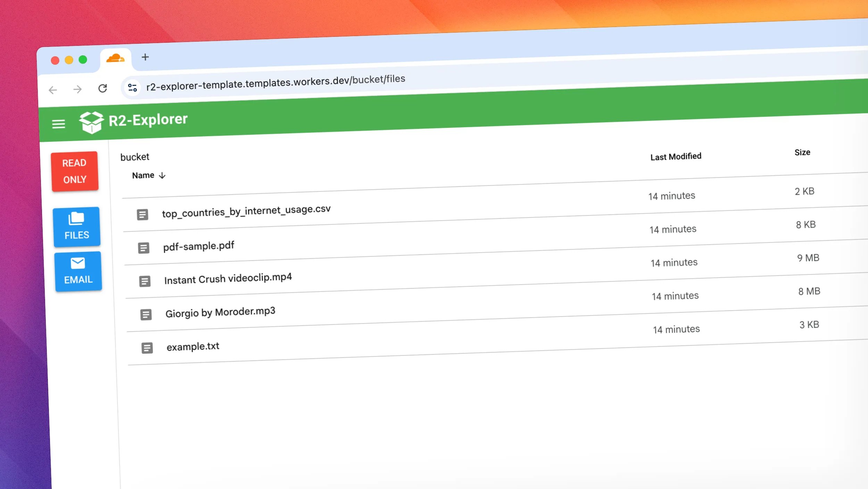Click the 8 KB size cell

(806, 225)
